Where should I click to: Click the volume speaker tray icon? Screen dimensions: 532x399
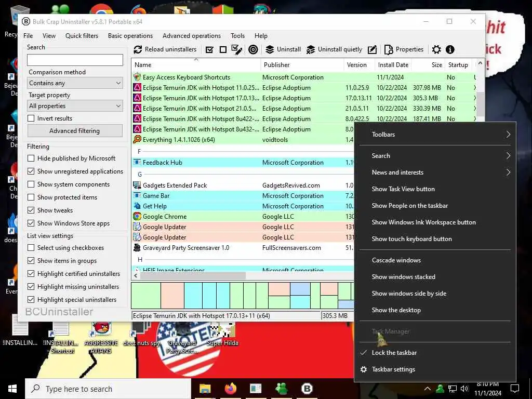(464, 389)
